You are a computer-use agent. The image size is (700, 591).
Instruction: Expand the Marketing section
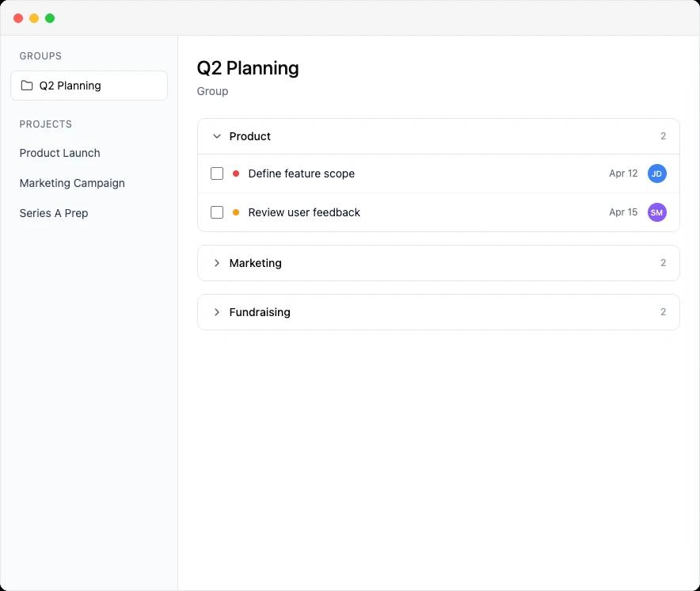(x=216, y=262)
